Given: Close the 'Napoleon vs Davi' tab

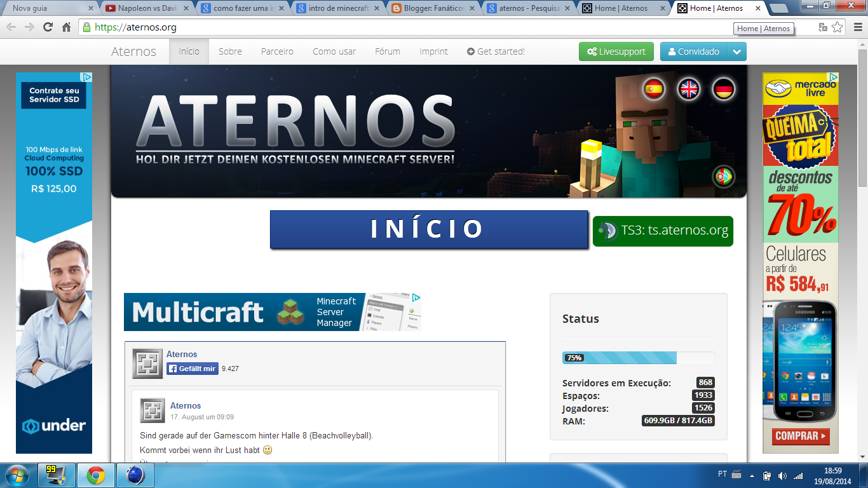Looking at the screenshot, I should click(186, 8).
